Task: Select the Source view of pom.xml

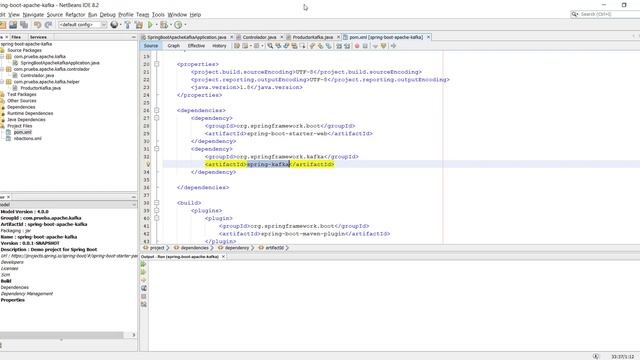Action: pos(151,46)
